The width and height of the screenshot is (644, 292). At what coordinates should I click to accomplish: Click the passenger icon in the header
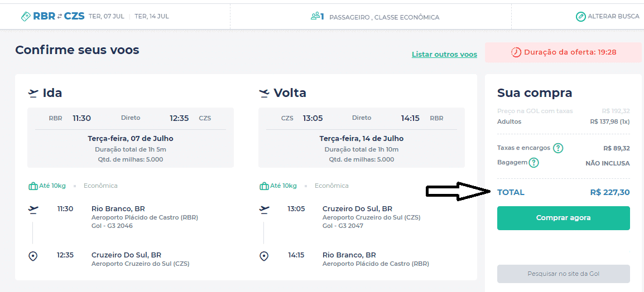317,17
